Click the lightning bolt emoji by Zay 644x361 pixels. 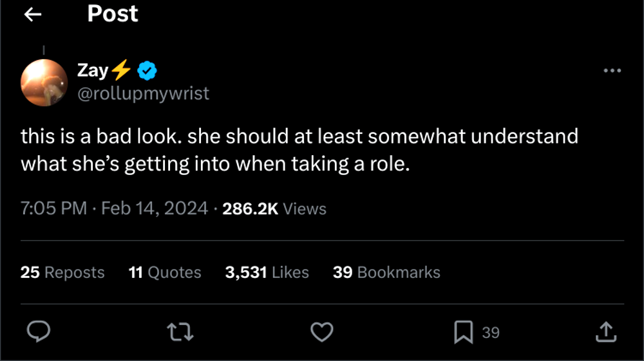(x=122, y=69)
